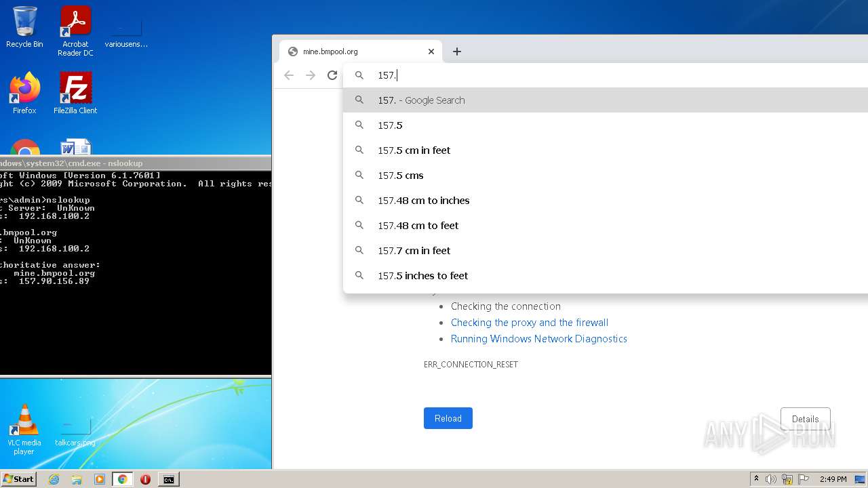Open the Recycle Bin desktop icon

click(24, 28)
